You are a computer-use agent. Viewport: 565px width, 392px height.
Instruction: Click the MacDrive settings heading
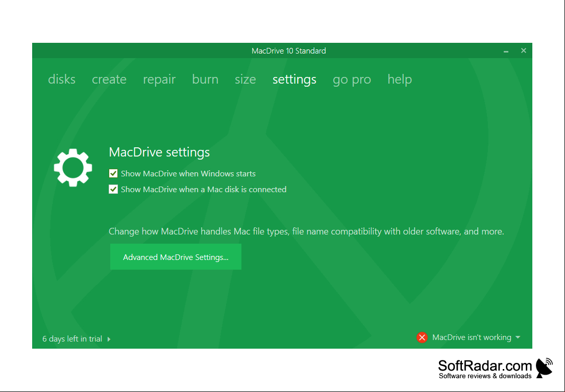pyautogui.click(x=159, y=152)
